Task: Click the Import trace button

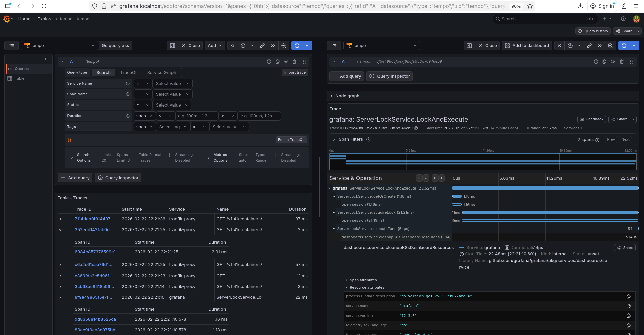Action: click(x=295, y=73)
